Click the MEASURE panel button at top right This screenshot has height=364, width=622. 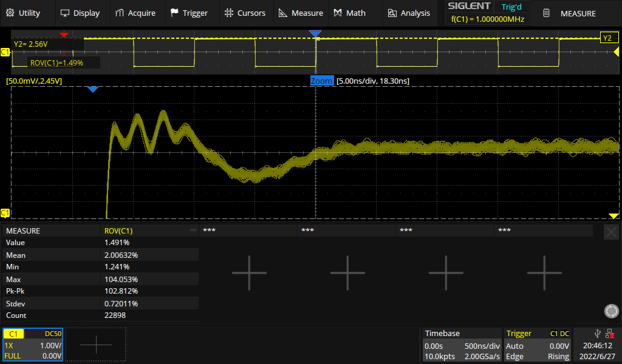coord(570,13)
